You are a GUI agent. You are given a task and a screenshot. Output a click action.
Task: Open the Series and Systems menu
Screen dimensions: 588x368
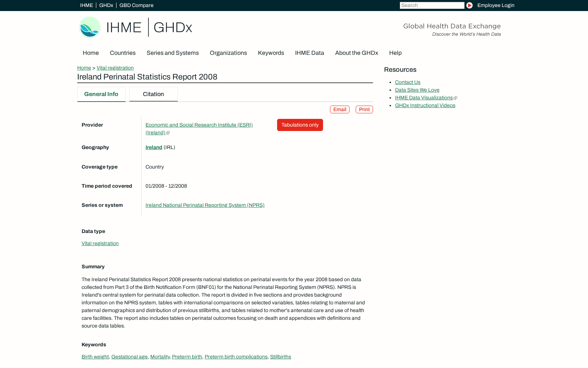(173, 53)
